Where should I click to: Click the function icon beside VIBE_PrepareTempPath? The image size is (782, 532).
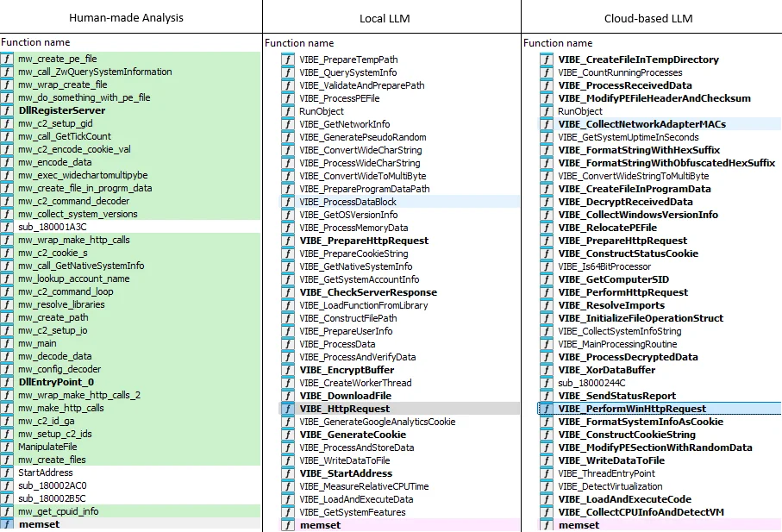(x=288, y=59)
